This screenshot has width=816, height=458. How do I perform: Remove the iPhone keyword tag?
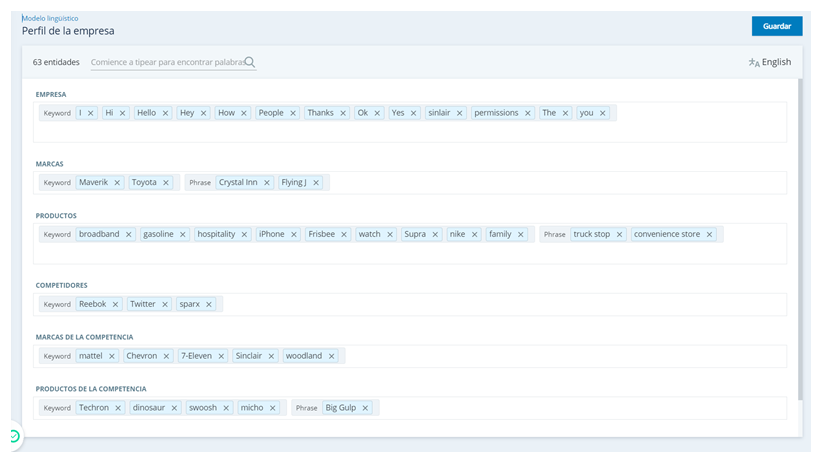point(294,234)
